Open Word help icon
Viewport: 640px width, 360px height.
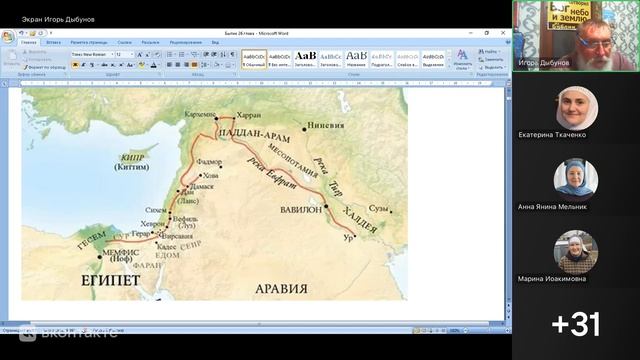[508, 42]
